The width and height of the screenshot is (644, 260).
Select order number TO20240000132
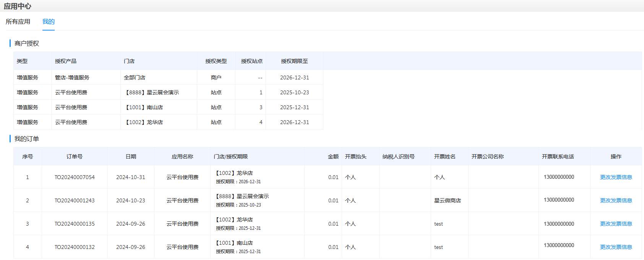coord(75,247)
